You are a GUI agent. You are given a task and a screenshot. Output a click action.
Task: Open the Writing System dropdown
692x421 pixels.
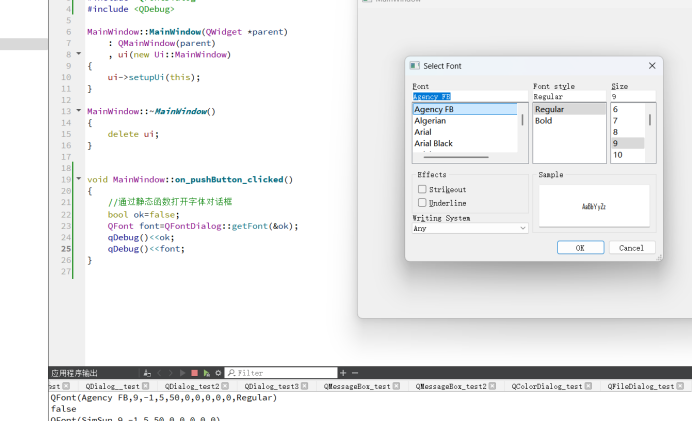tap(470, 228)
